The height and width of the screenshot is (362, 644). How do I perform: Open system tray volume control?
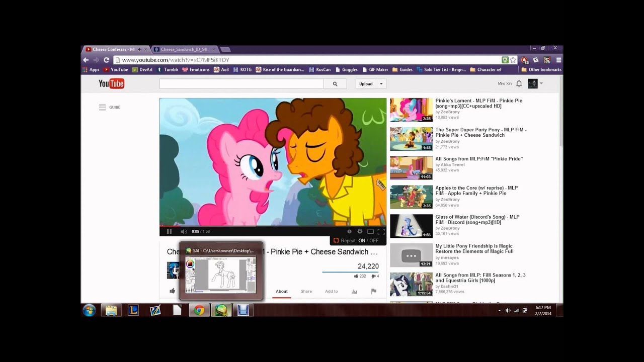508,311
